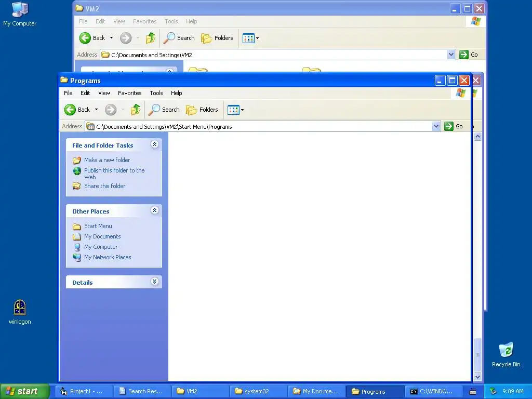Click Go button in Programs window
The height and width of the screenshot is (399, 532).
(454, 126)
